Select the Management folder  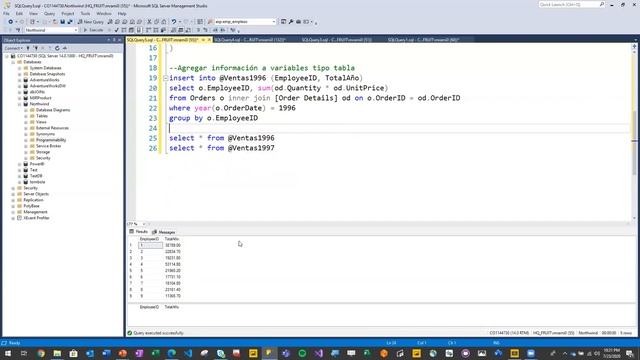tap(35, 212)
